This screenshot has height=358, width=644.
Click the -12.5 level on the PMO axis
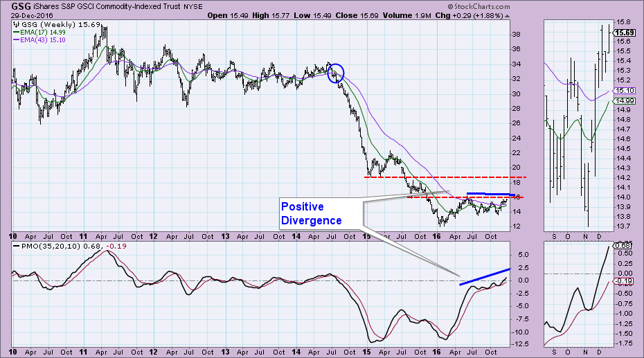[x=520, y=344]
